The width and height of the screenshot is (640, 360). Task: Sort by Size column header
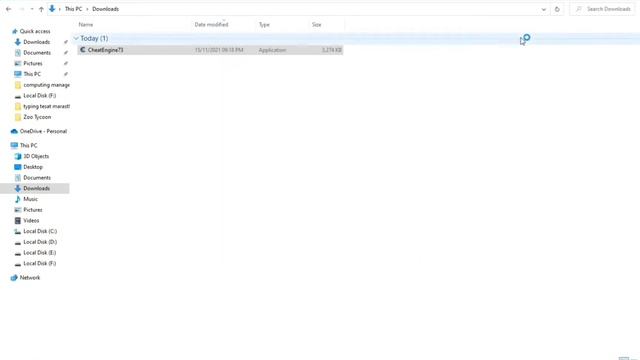click(x=317, y=24)
